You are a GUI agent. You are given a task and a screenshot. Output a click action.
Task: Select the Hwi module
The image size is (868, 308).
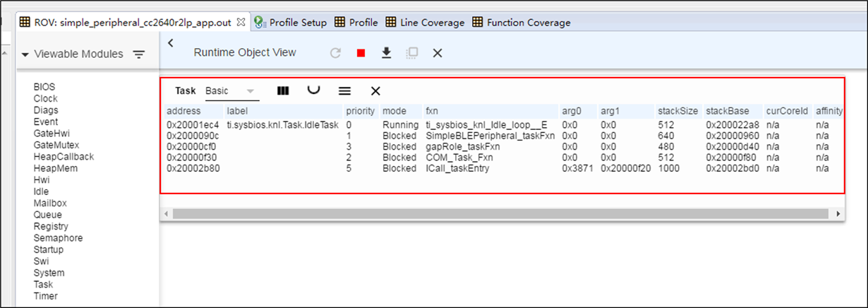point(42,180)
